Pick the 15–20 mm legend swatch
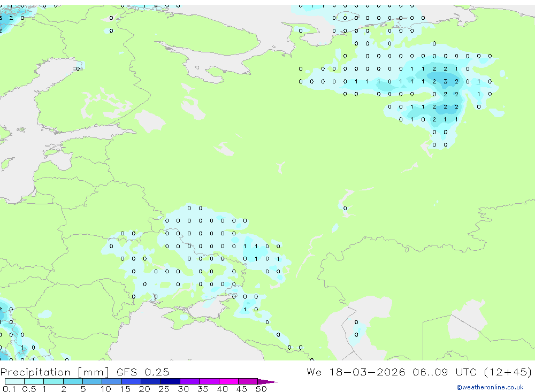 coord(131,381)
